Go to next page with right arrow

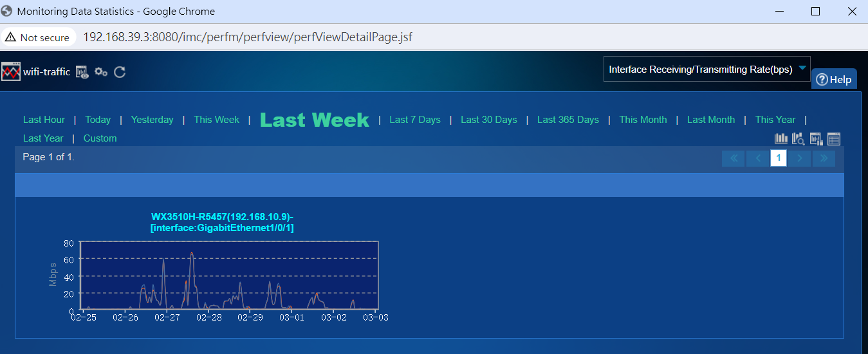[x=800, y=158]
